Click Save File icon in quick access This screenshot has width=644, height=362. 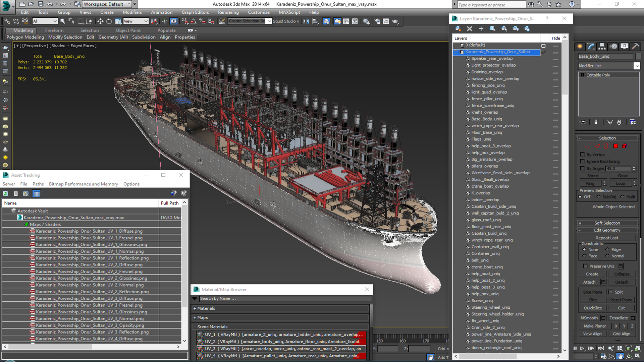pos(40,4)
